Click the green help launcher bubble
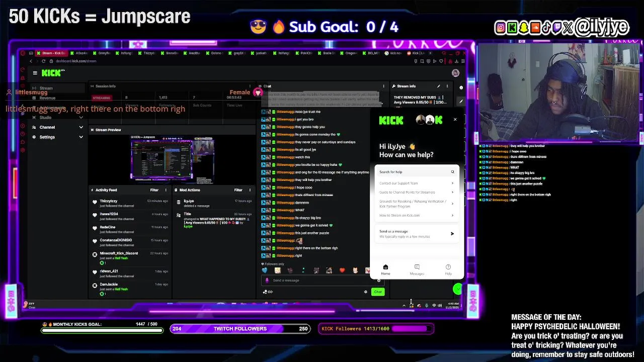Viewport: 644px width, 362px height. pos(457,289)
